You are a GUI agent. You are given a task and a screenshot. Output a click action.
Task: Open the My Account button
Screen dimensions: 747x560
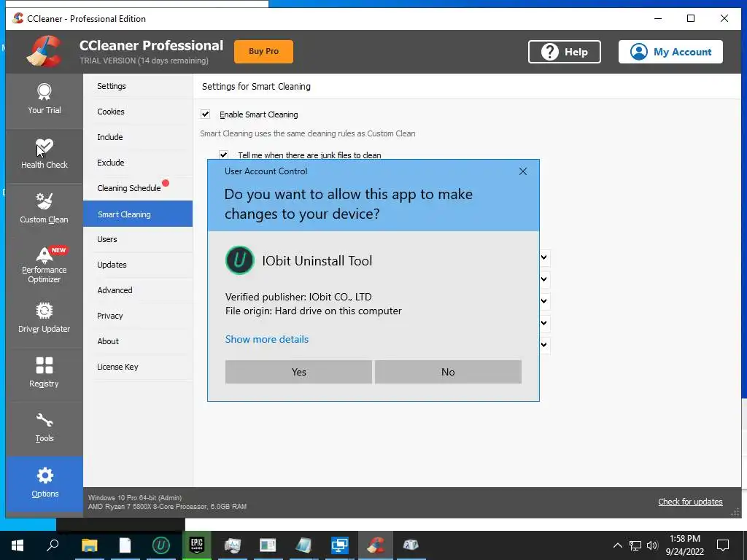[x=670, y=52]
